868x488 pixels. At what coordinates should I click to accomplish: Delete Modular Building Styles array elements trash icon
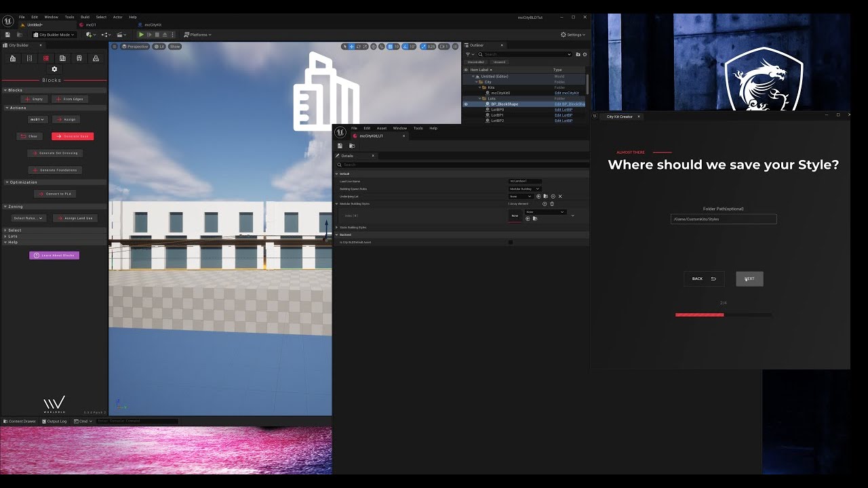point(552,204)
